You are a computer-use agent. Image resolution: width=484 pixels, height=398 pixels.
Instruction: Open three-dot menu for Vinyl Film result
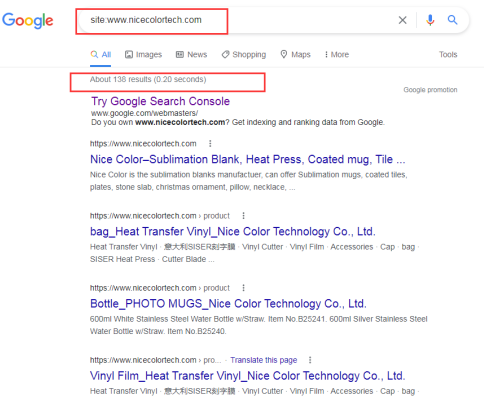tap(310, 360)
